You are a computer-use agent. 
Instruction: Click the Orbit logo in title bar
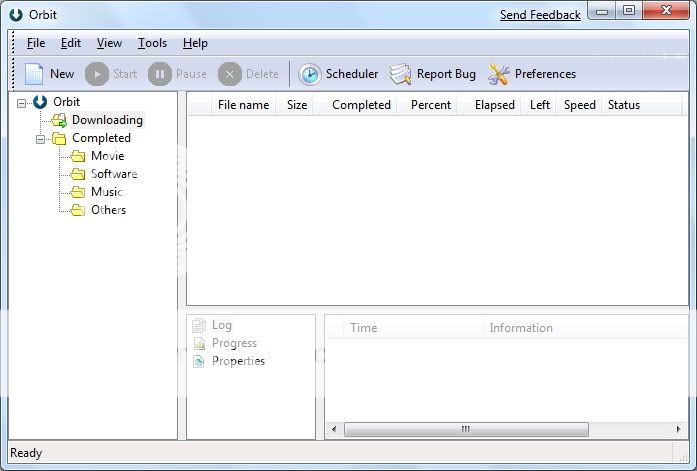[x=16, y=15]
